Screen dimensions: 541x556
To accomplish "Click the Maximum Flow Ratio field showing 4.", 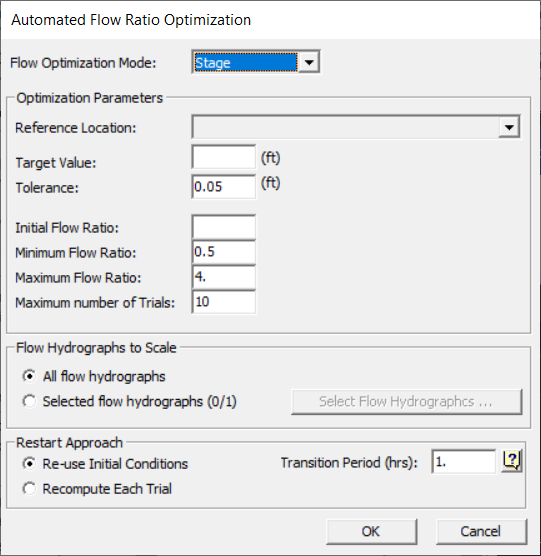I will pyautogui.click(x=224, y=277).
